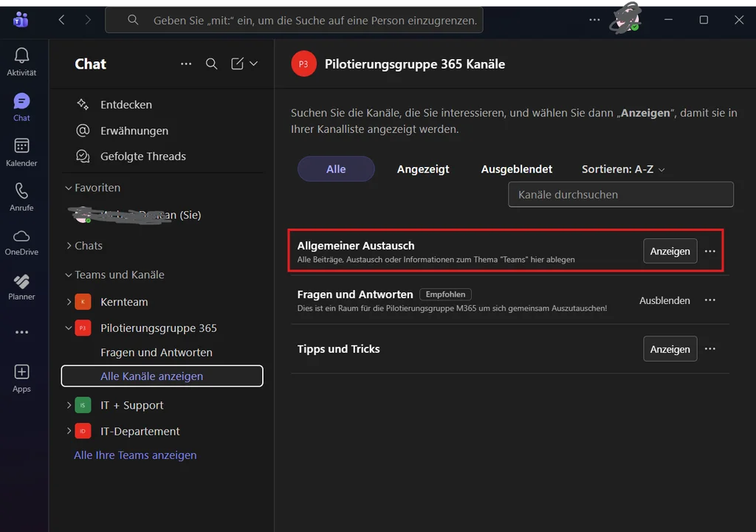This screenshot has width=756, height=532.
Task: Show the Allgemeiner Austausch channel
Action: (670, 252)
